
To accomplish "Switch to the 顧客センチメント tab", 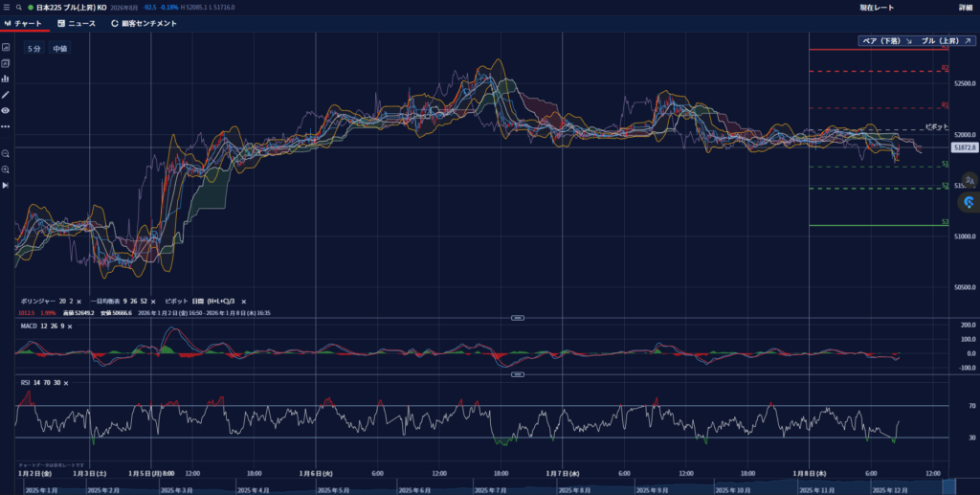I will (144, 23).
